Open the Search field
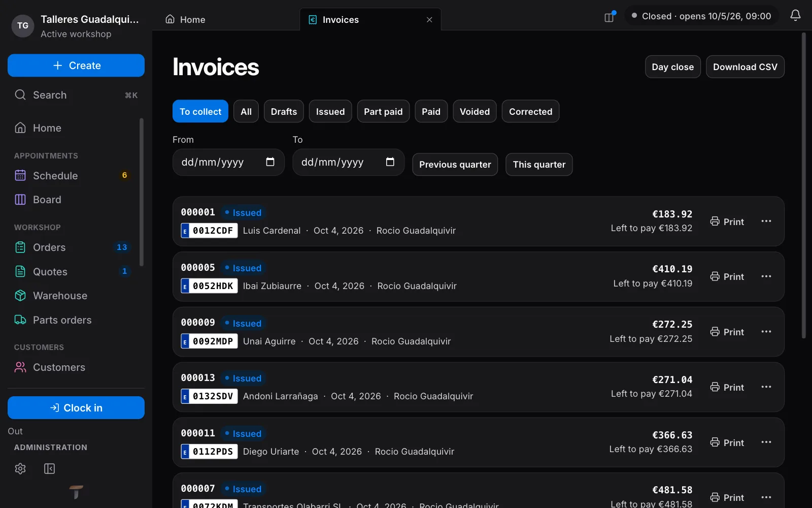Image resolution: width=812 pixels, height=508 pixels. coord(76,95)
